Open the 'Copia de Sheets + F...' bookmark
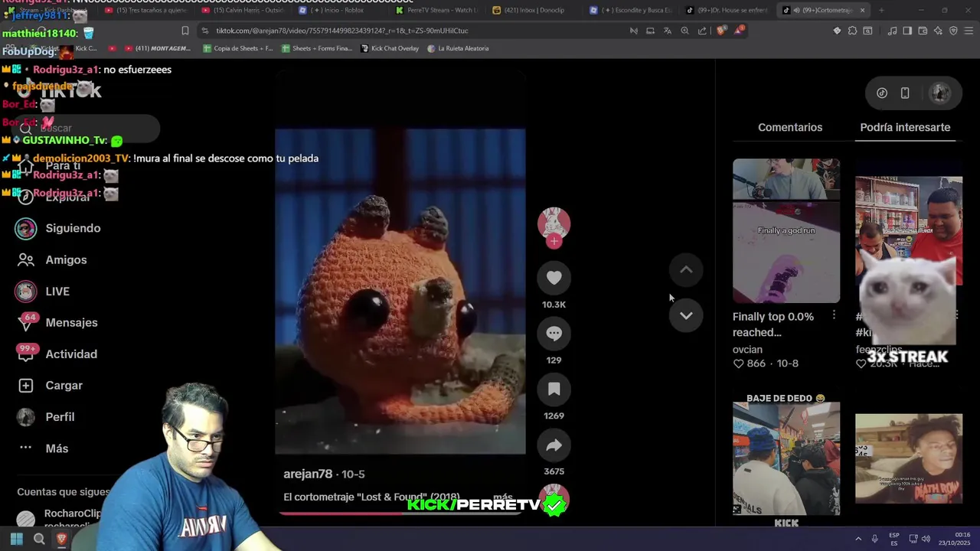The height and width of the screenshot is (551, 980). [238, 48]
